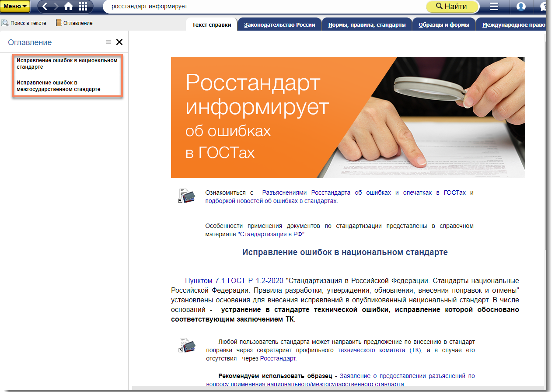The image size is (555, 392).
Task: Open the user profile icon
Action: point(521,7)
